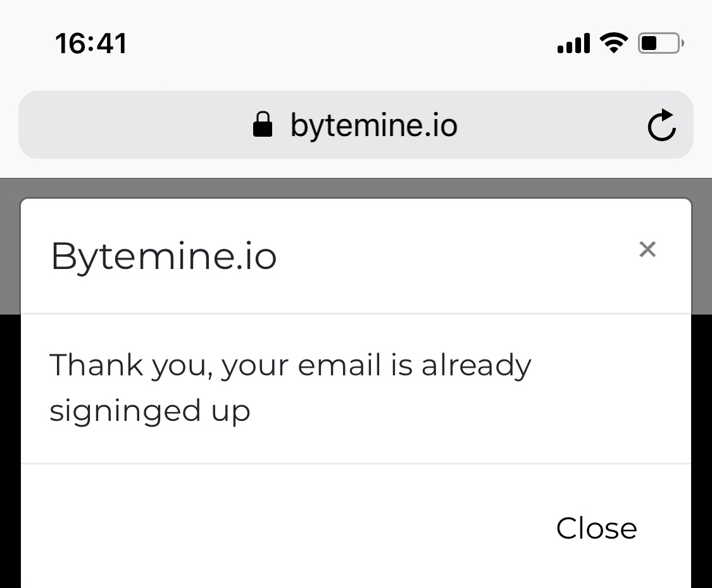Click the "Thank you" message line
This screenshot has width=712, height=588.
click(290, 365)
